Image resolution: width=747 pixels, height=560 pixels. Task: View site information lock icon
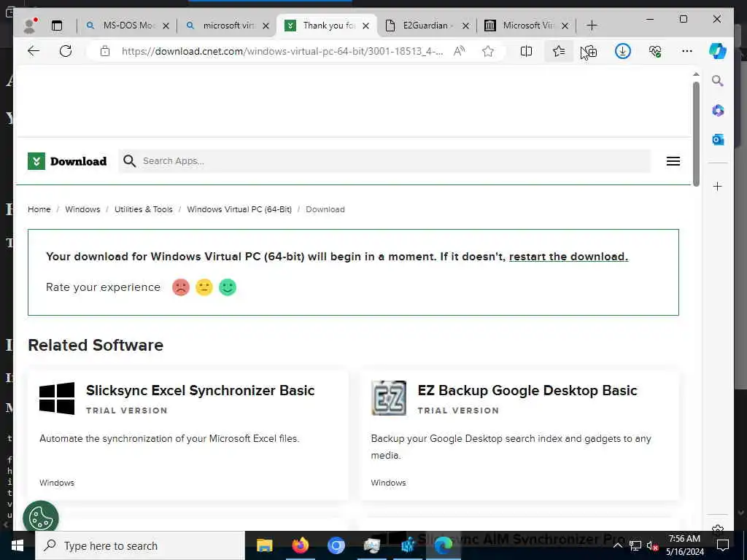[x=105, y=51]
